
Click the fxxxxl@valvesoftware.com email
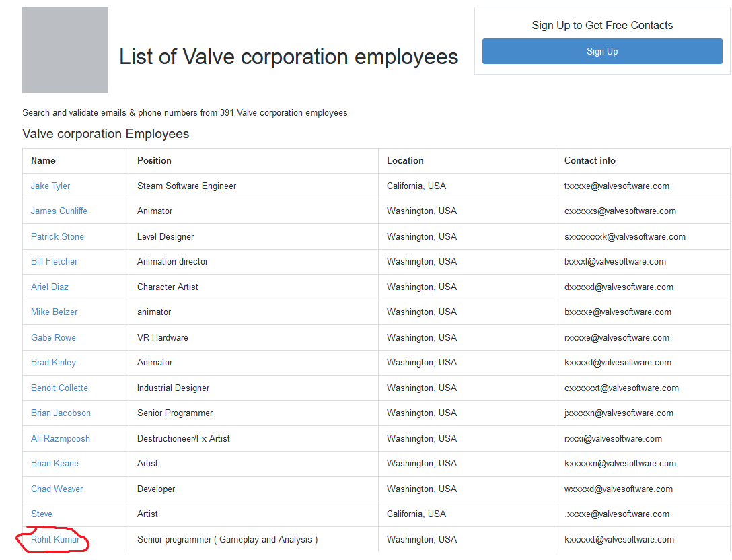[615, 262]
